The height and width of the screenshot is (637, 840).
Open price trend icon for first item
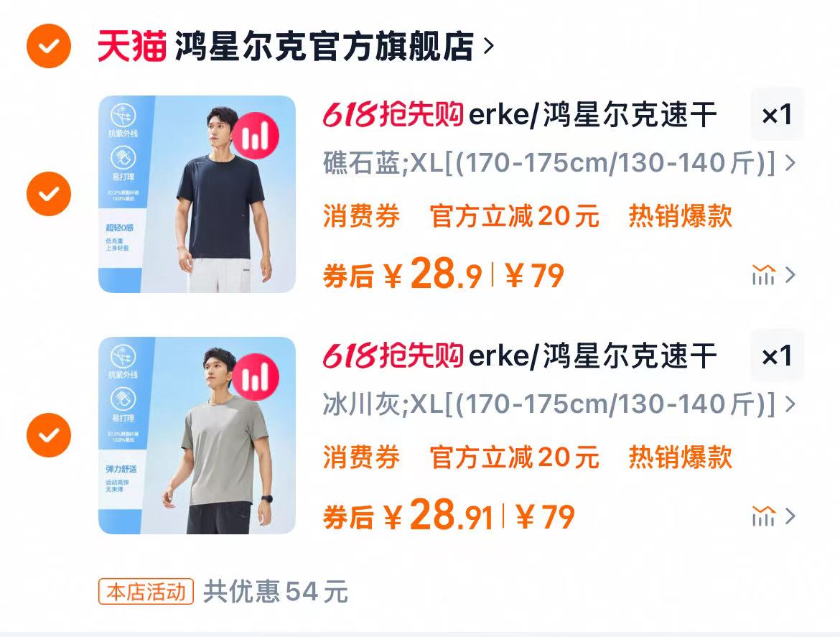763,275
